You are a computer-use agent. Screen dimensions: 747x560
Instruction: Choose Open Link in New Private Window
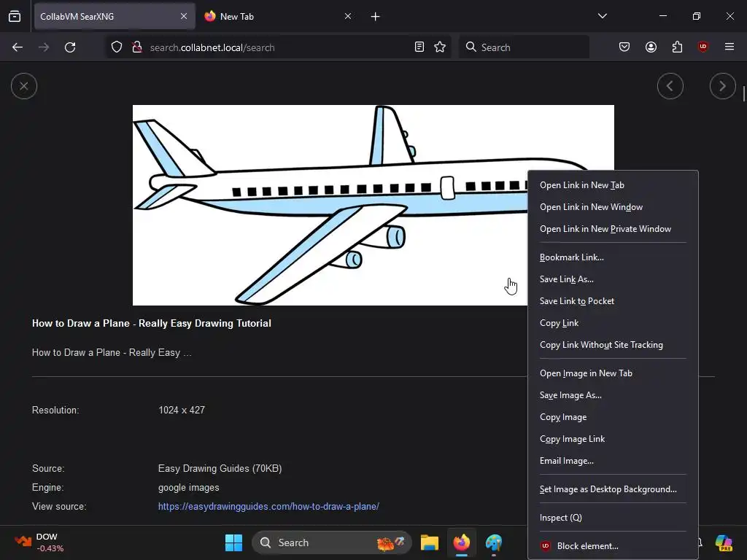[613, 229]
